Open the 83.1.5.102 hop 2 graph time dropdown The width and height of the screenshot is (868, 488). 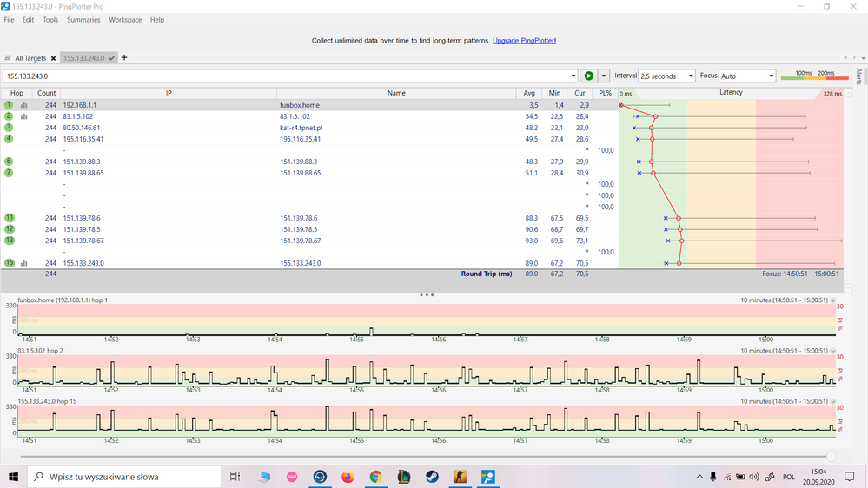tap(832, 351)
